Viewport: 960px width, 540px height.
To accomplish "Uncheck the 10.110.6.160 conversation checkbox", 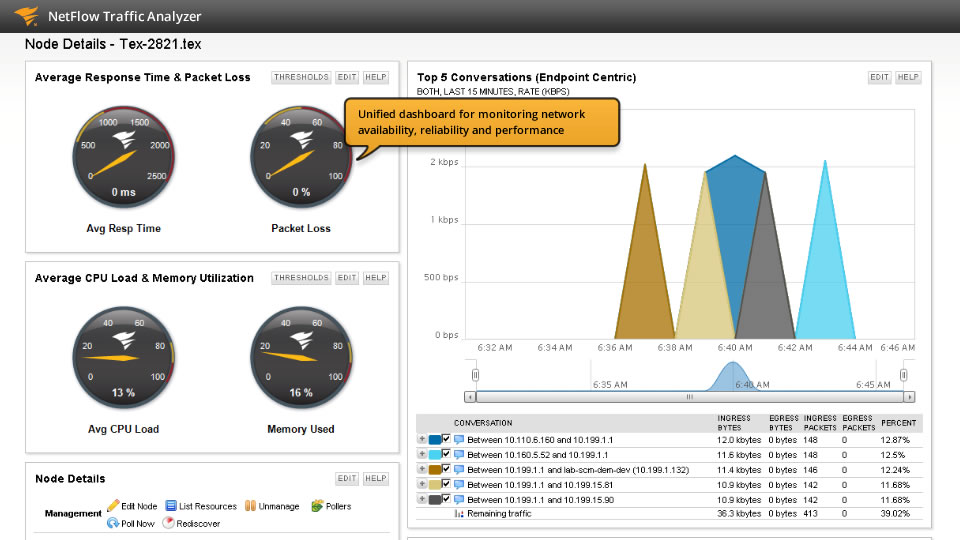I will [x=446, y=439].
